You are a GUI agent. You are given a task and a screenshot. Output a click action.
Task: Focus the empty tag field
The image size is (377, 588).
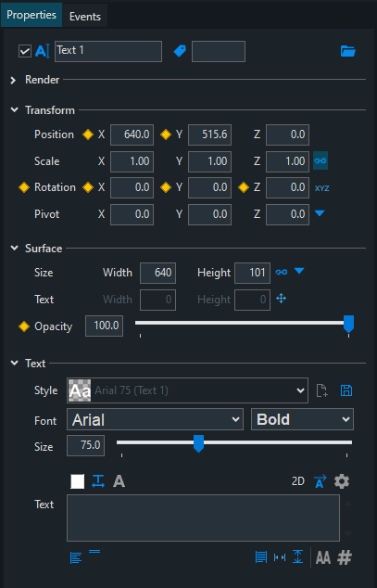[219, 51]
